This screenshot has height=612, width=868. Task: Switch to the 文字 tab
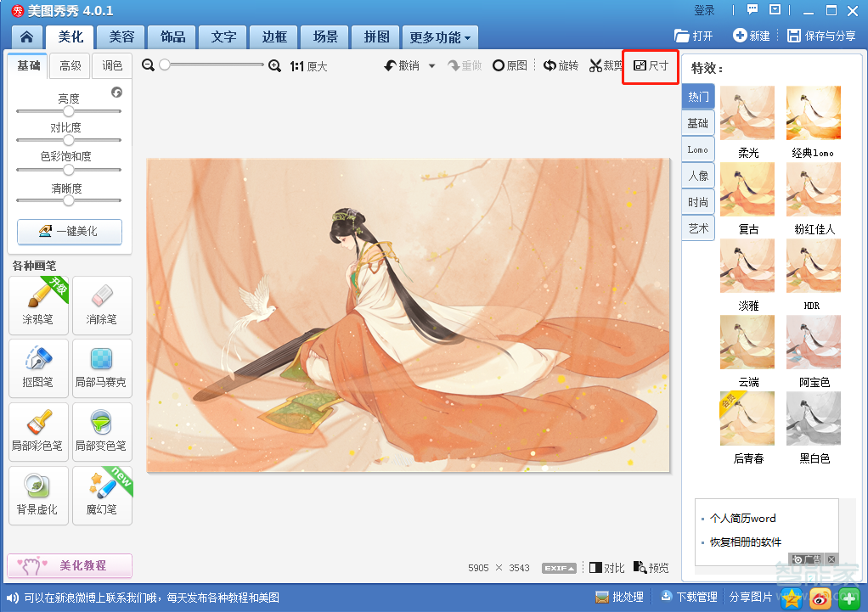point(223,37)
